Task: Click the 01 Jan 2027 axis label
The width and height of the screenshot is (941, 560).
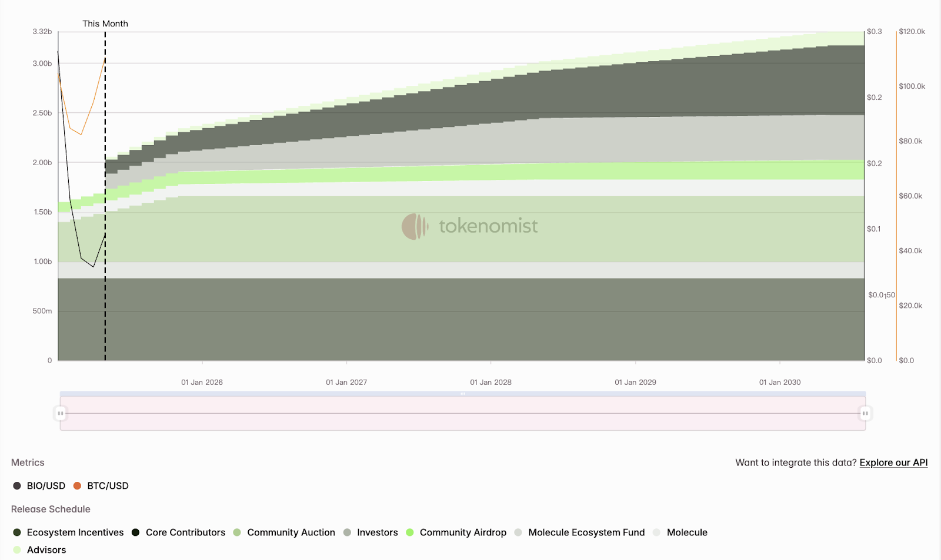Action: click(346, 383)
